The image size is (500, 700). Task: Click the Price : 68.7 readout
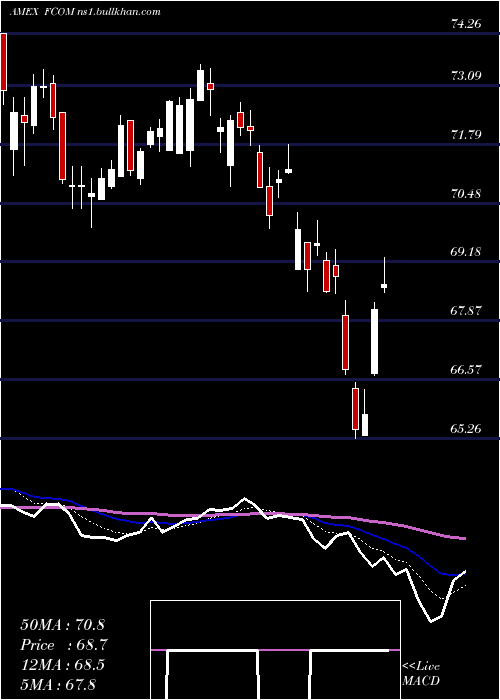tap(63, 645)
